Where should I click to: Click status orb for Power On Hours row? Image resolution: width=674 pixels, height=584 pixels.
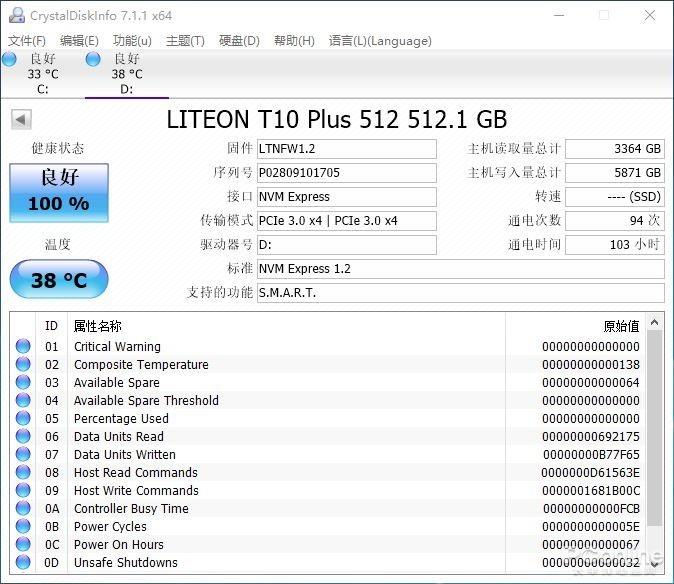coord(23,544)
